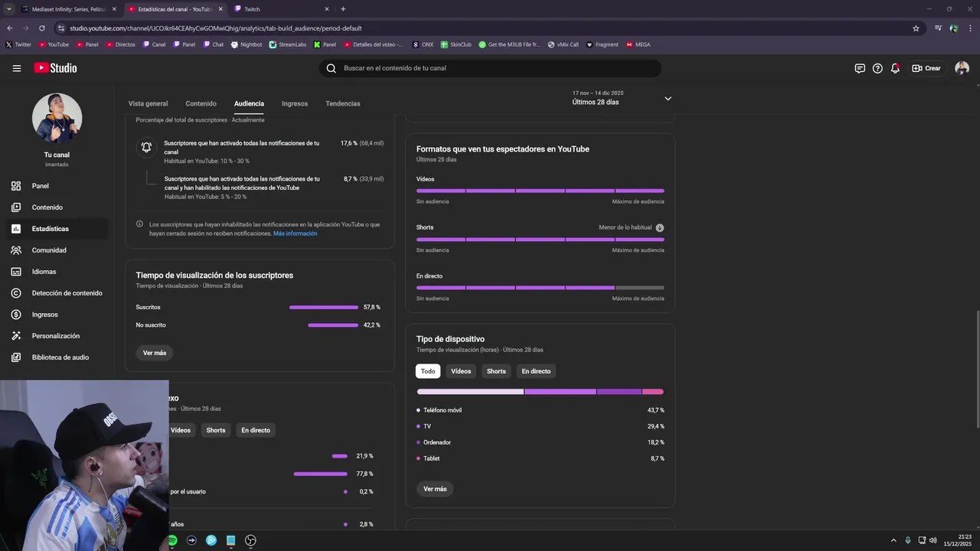This screenshot has width=980, height=551.
Task: Bookmark this page with the star icon
Action: click(x=916, y=28)
